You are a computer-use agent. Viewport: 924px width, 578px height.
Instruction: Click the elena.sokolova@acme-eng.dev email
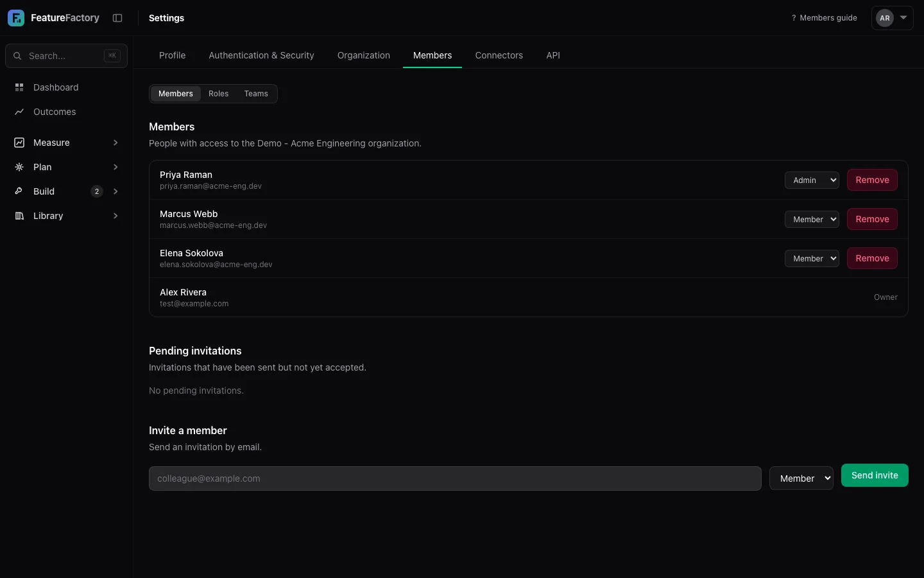tap(216, 265)
